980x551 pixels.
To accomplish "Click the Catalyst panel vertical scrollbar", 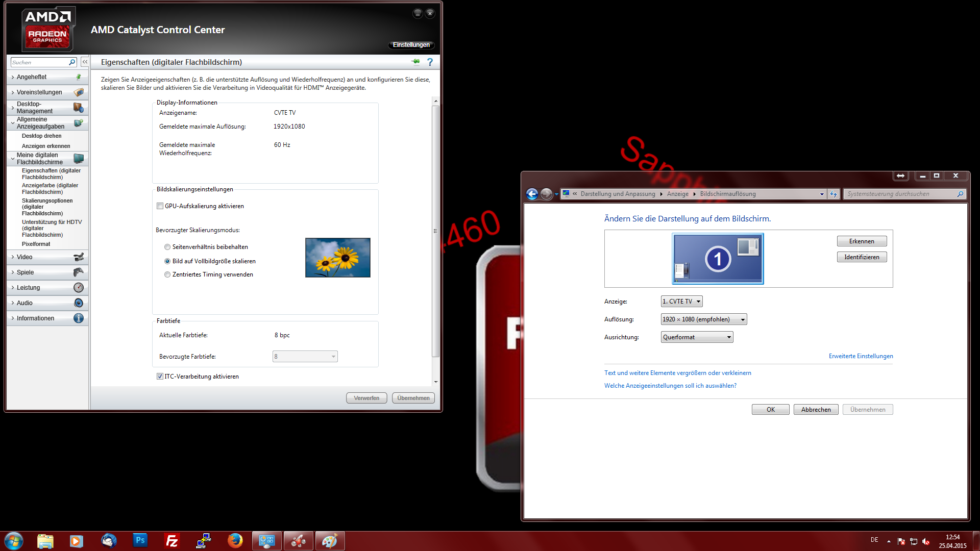I will 435,231.
